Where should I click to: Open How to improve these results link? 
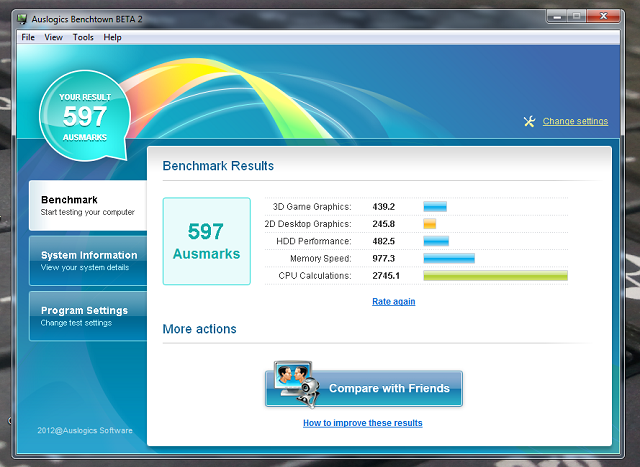[x=362, y=423]
